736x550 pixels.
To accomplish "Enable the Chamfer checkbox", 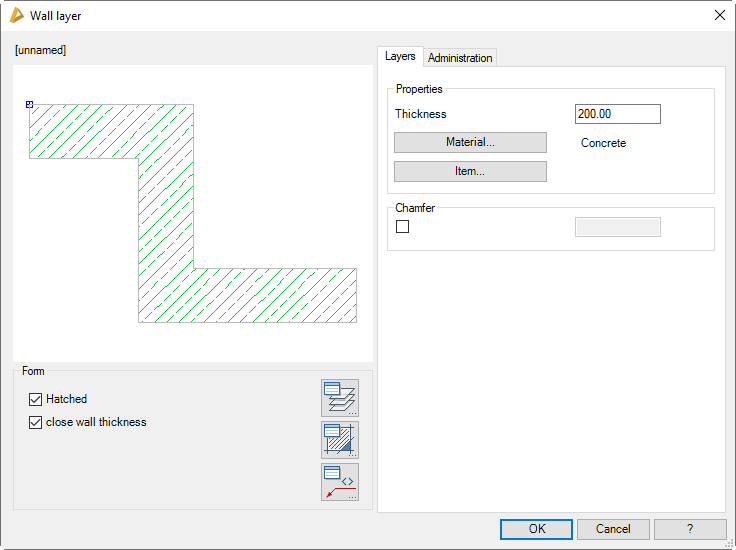I will click(403, 227).
